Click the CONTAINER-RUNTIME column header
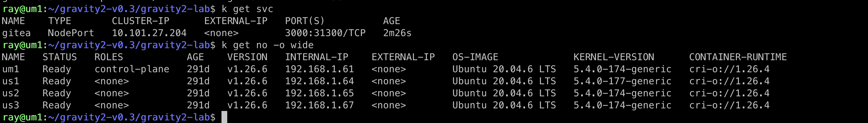This screenshot has height=123, width=868. coord(738,57)
